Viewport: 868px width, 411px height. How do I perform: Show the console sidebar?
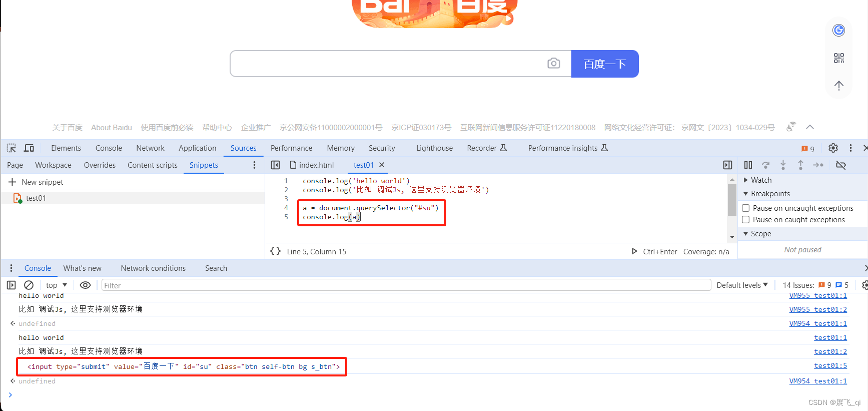click(x=11, y=285)
